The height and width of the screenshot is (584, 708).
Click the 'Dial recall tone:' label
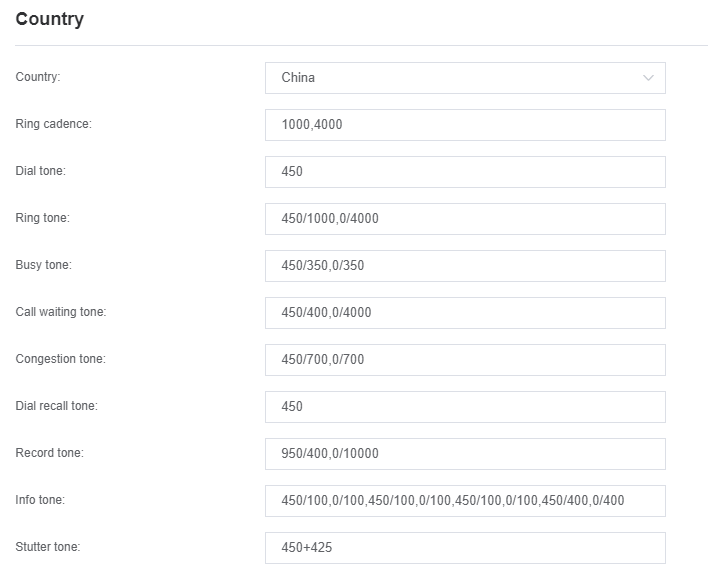point(56,406)
